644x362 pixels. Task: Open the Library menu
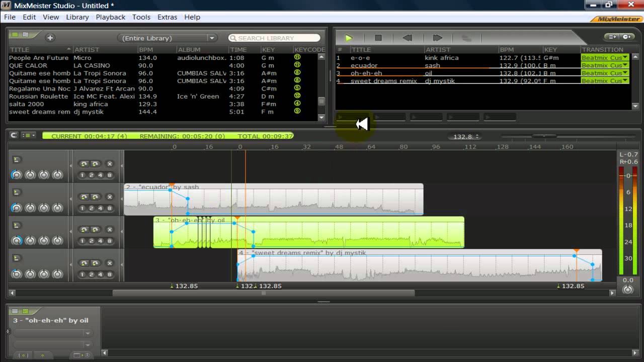point(77,17)
